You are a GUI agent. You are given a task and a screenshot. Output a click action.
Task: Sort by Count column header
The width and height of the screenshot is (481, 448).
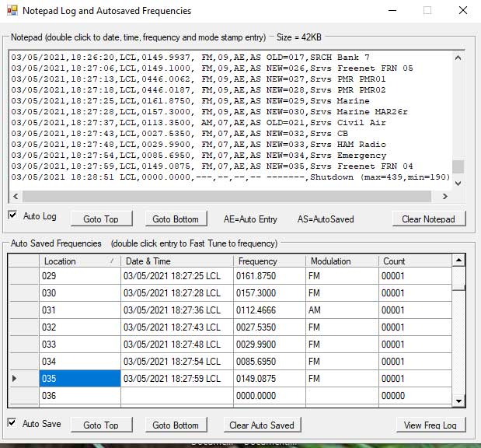[416, 261]
